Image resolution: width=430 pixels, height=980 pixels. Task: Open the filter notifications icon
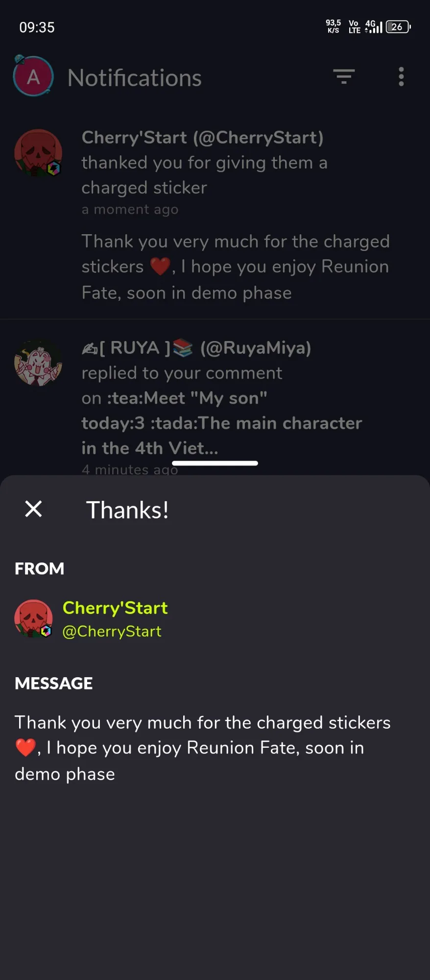344,76
